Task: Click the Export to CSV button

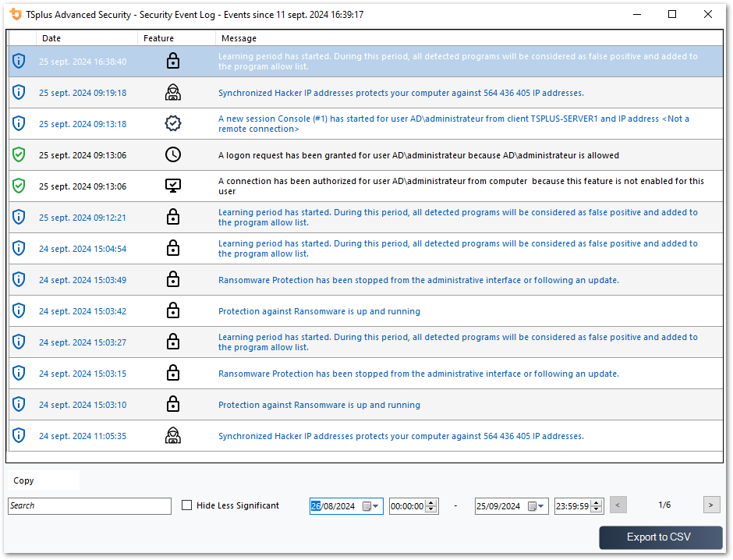Action: click(660, 537)
